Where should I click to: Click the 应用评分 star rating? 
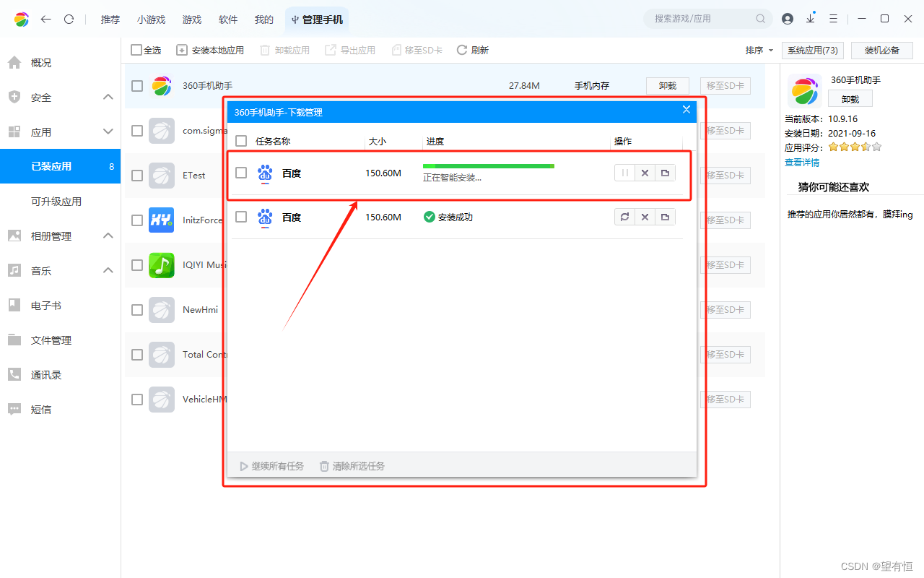coord(855,147)
